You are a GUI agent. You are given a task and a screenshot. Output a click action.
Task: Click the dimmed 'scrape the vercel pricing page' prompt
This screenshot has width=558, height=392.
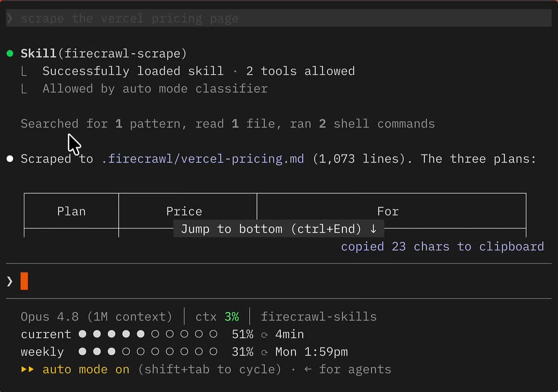(x=129, y=18)
